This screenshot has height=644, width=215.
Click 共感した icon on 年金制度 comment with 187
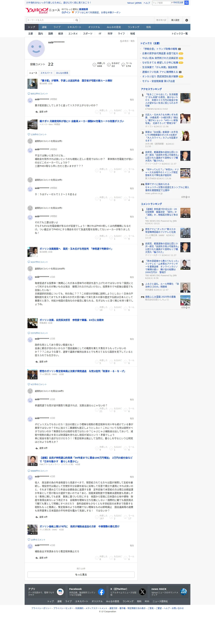click(x=97, y=517)
